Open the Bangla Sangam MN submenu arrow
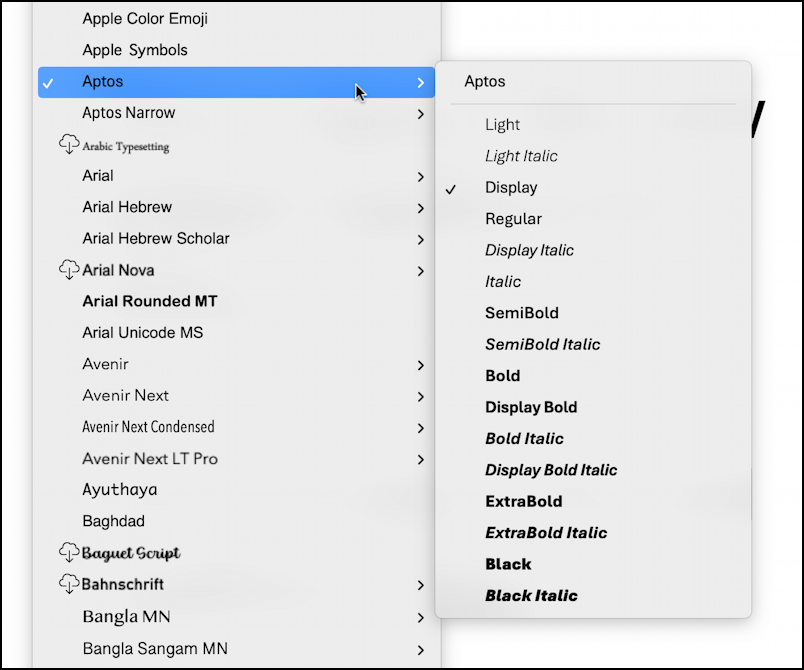This screenshot has height=670, width=804. click(x=420, y=650)
